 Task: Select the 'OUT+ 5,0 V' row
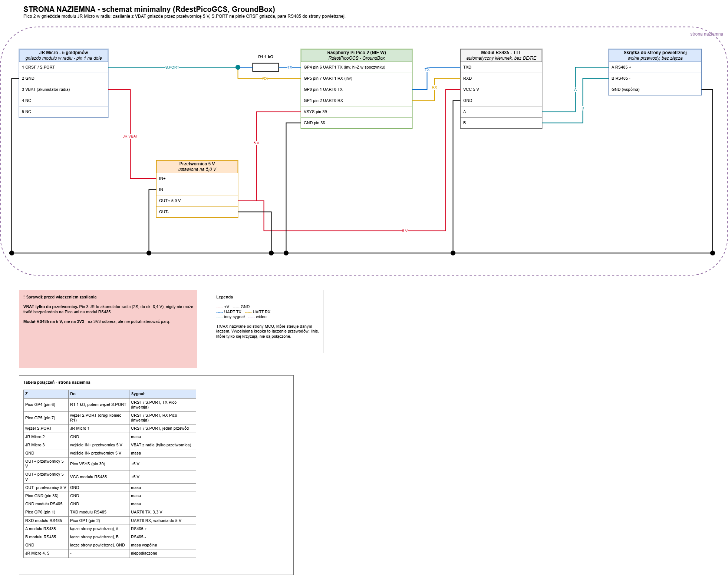coord(197,201)
